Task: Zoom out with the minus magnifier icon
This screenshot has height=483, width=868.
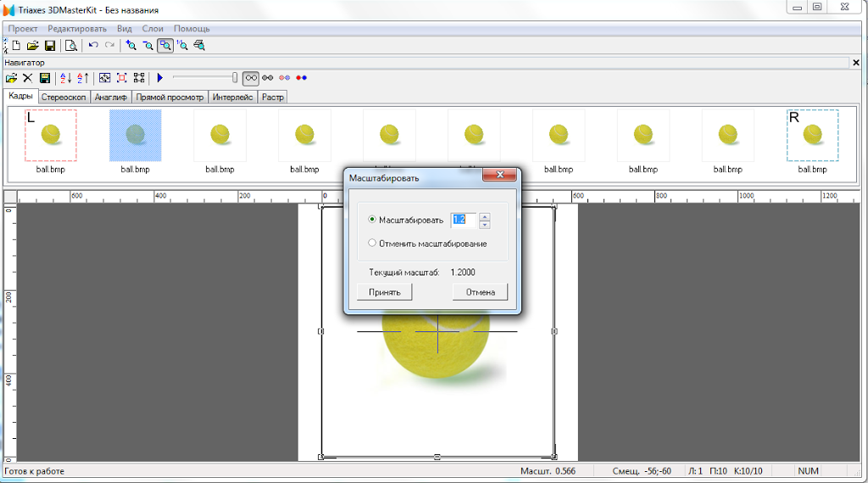Action: (147, 46)
